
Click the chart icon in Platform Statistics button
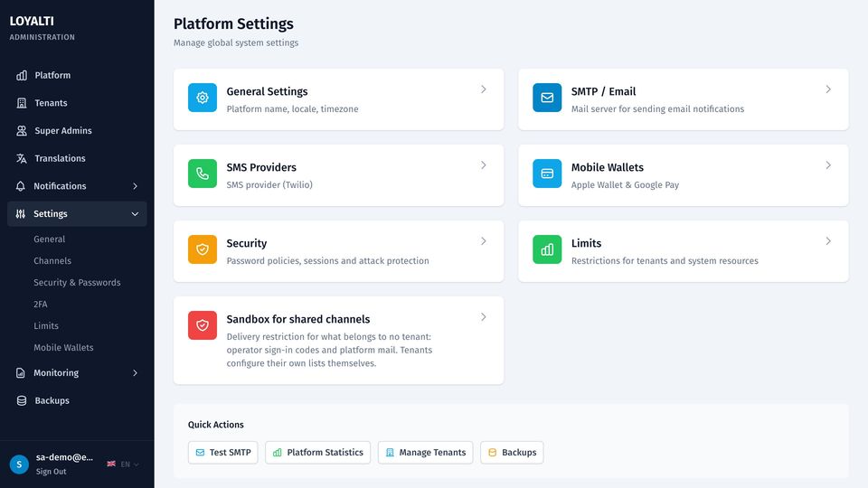coord(278,453)
